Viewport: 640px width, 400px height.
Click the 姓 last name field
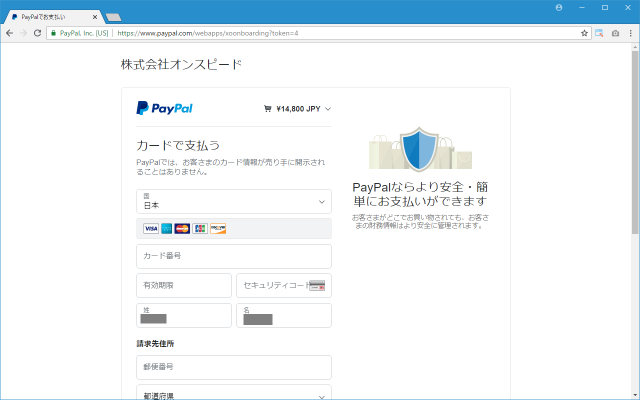tap(184, 315)
